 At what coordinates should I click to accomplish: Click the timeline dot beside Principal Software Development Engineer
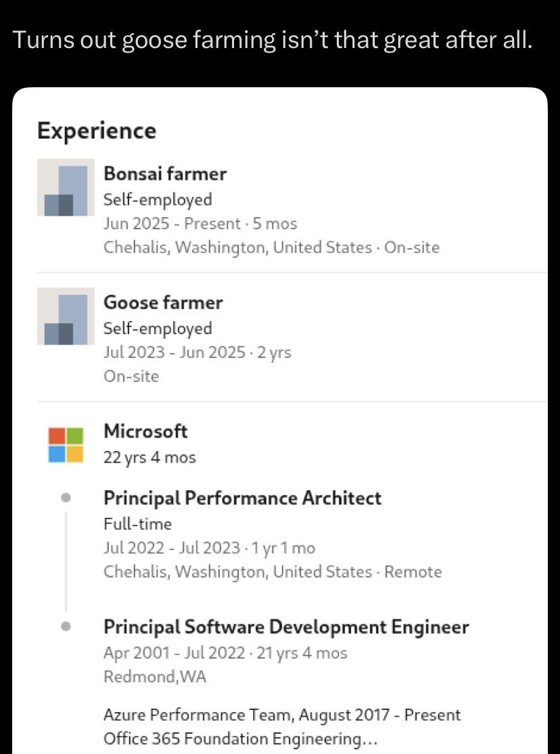(66, 627)
